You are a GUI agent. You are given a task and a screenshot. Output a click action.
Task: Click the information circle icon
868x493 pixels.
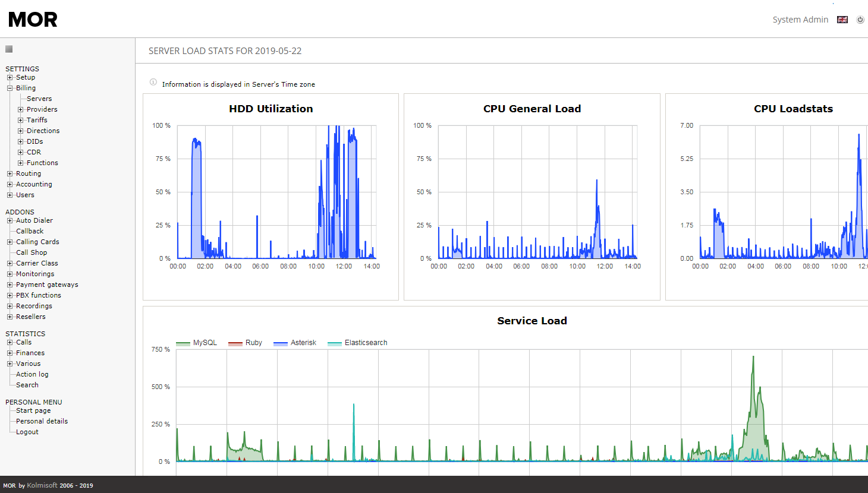click(153, 82)
